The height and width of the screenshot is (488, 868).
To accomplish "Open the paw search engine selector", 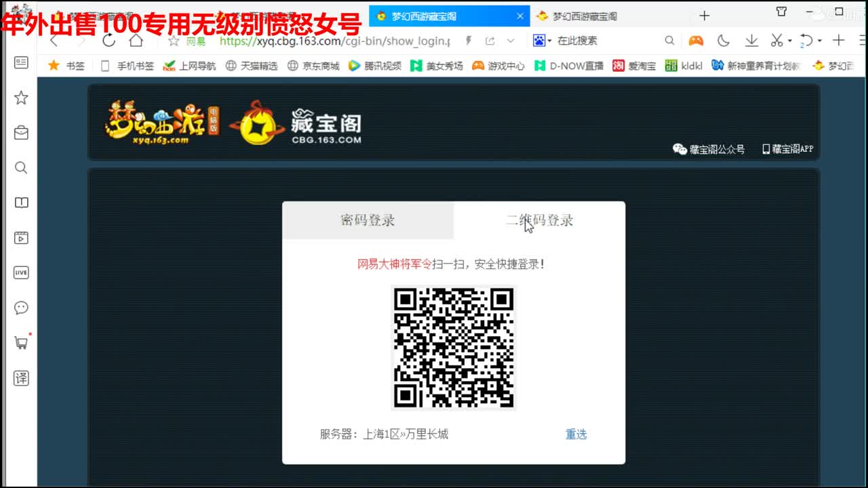I will click(x=542, y=41).
